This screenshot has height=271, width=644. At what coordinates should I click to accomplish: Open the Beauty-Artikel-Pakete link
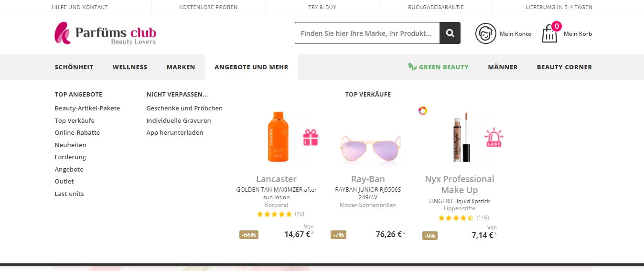pos(87,108)
